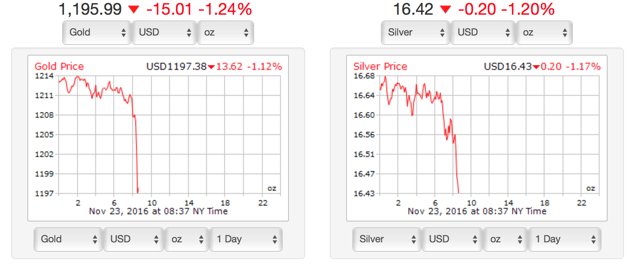Change the USD currency selector below the silver chart
644x264 pixels.
coord(452,239)
